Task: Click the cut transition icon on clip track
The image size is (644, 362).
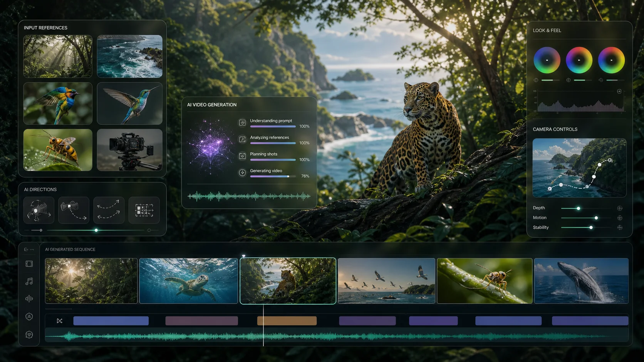Action: [59, 321]
